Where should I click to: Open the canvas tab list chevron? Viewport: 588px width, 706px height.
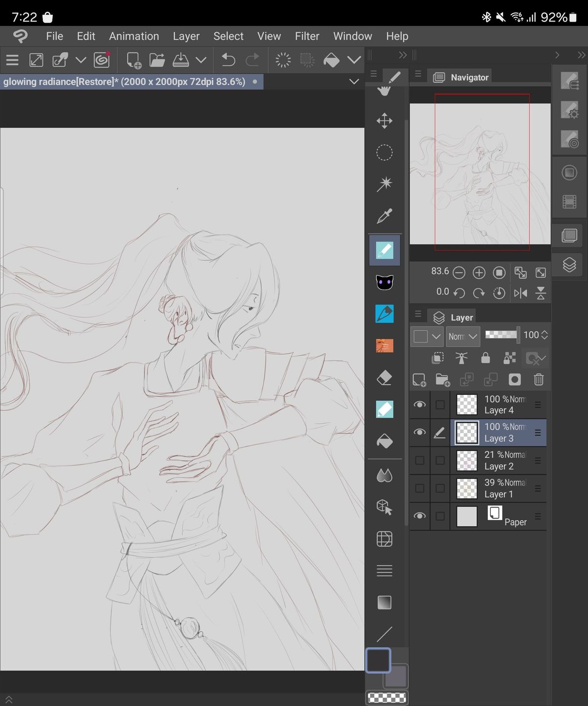click(354, 82)
